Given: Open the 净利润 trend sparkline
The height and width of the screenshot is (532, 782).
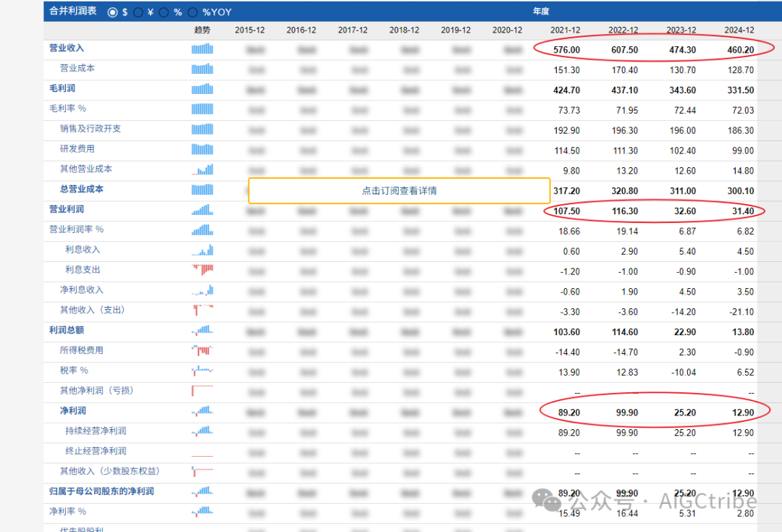Looking at the screenshot, I should pos(203,411).
